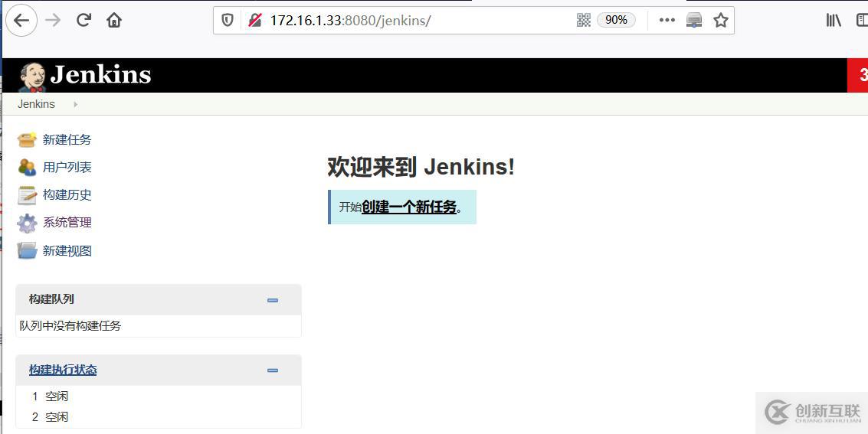
Task: Click the QR code icon in the address bar
Action: [584, 21]
